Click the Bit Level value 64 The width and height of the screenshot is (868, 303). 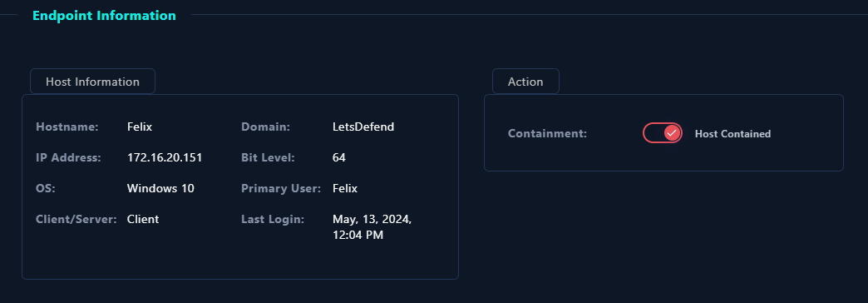pyautogui.click(x=338, y=157)
